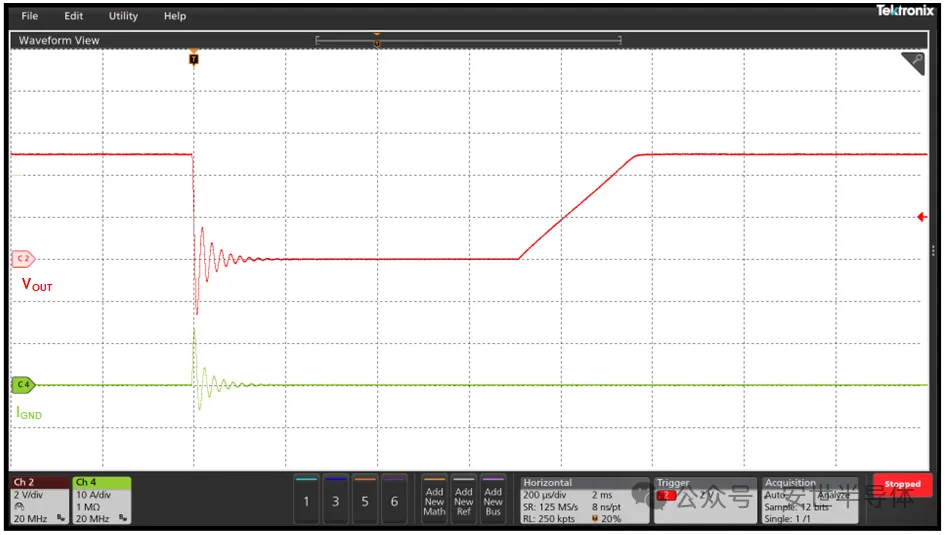
Task: Click the 2 V/div readout in Ch 2
Action: (x=28, y=495)
